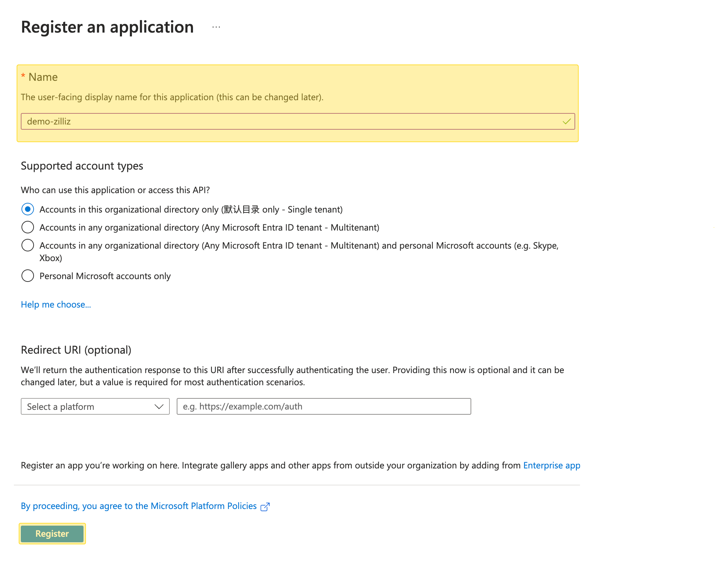Choose Multitenant and personal Microsoft accounts option
The height and width of the screenshot is (561, 728).
coord(28,245)
